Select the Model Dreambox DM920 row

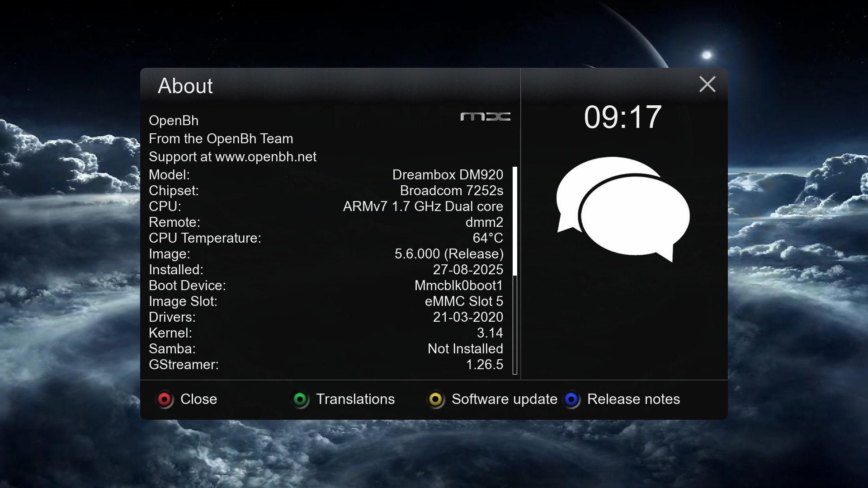(x=325, y=175)
